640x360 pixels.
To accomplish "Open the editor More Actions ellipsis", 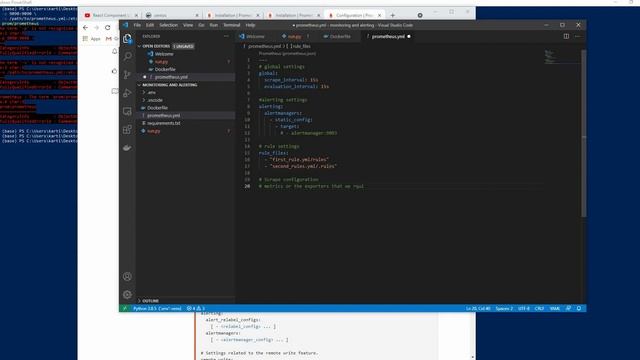I will pyautogui.click(x=578, y=36).
